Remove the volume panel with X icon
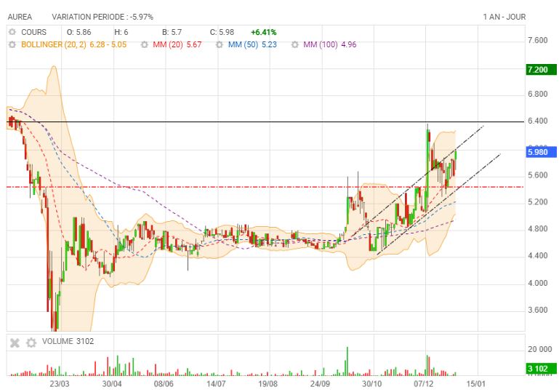This screenshot has height=392, width=559. click(15, 343)
